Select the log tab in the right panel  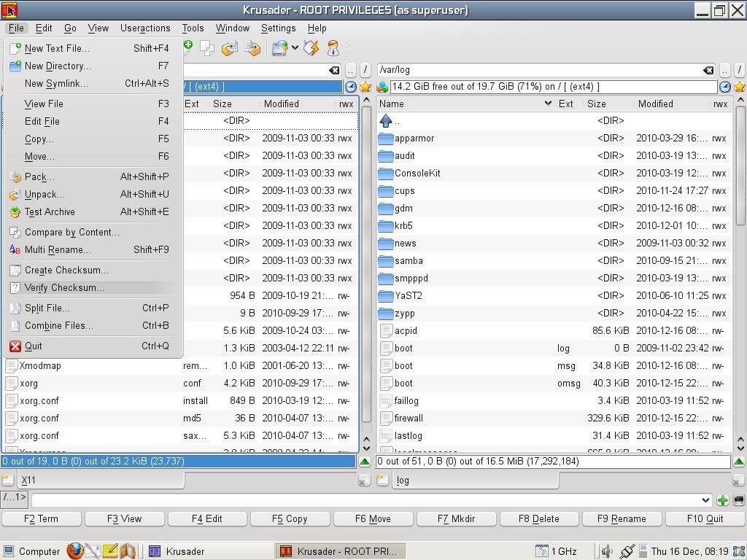pos(476,481)
